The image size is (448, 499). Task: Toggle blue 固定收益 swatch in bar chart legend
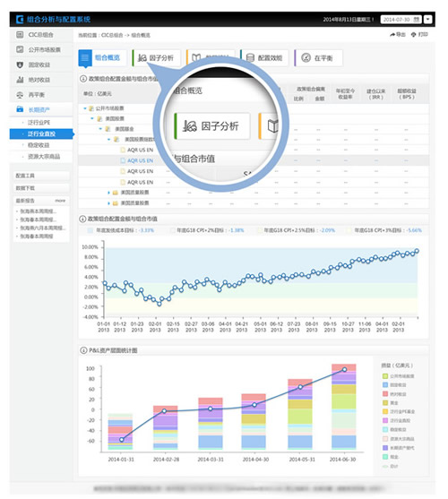point(385,384)
